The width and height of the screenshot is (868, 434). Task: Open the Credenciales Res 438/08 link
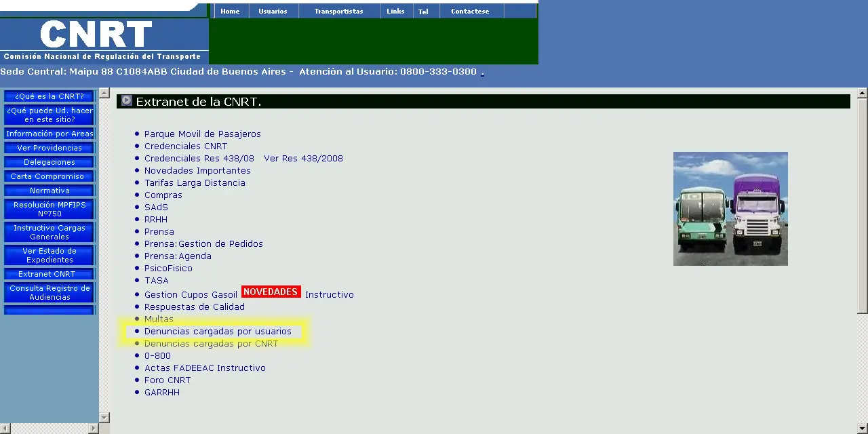point(199,159)
